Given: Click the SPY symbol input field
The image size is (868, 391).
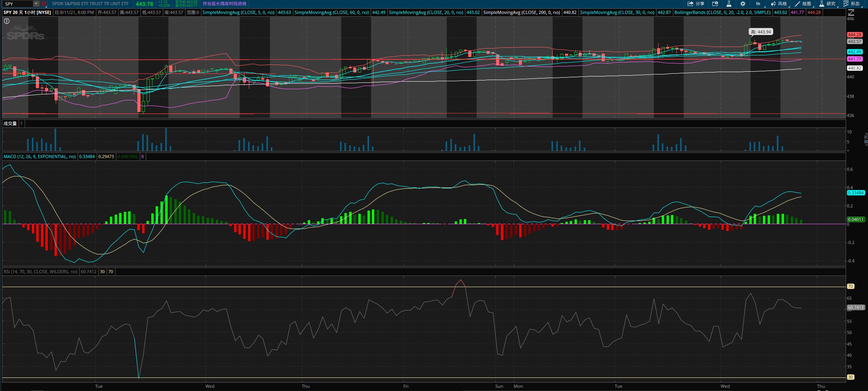Looking at the screenshot, I should (x=18, y=4).
